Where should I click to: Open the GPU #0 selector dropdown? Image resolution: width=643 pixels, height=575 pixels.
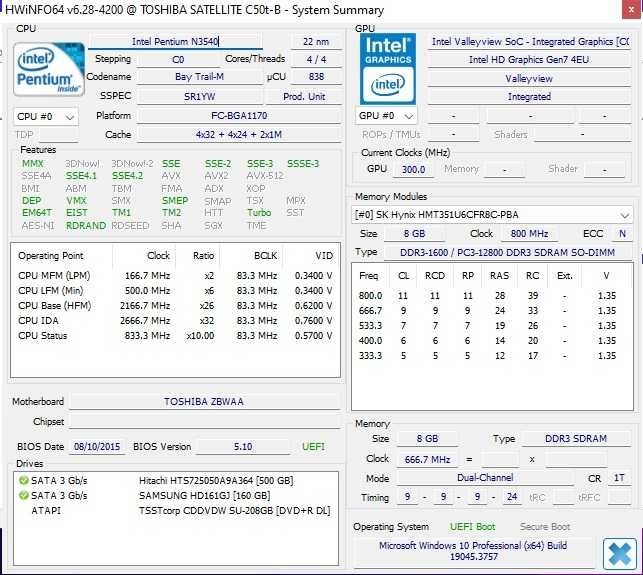[x=386, y=116]
